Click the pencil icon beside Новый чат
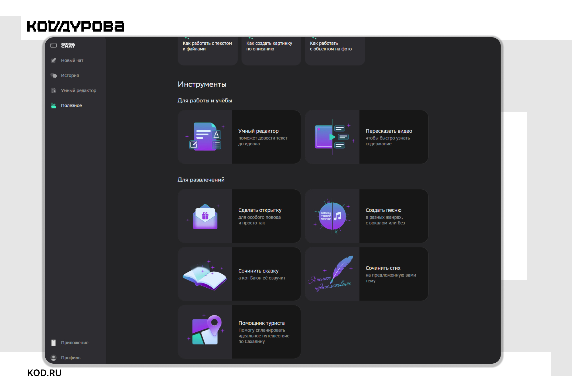The image size is (572, 392). [x=54, y=60]
